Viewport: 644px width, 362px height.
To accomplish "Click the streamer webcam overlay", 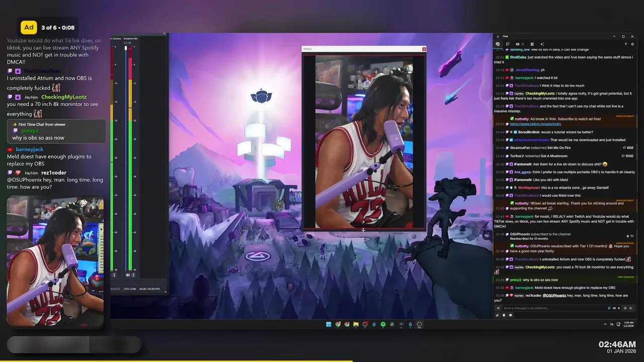I will pyautogui.click(x=55, y=260).
